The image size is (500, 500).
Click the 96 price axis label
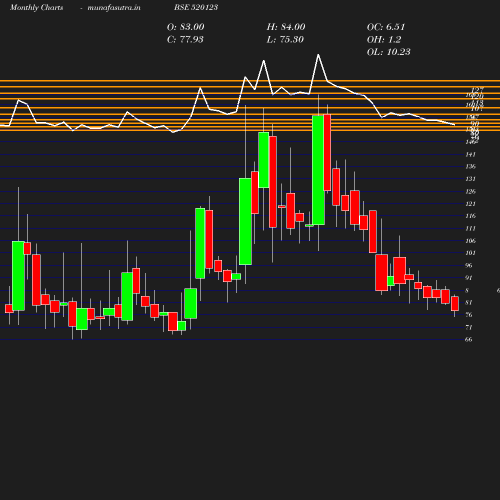469,265
